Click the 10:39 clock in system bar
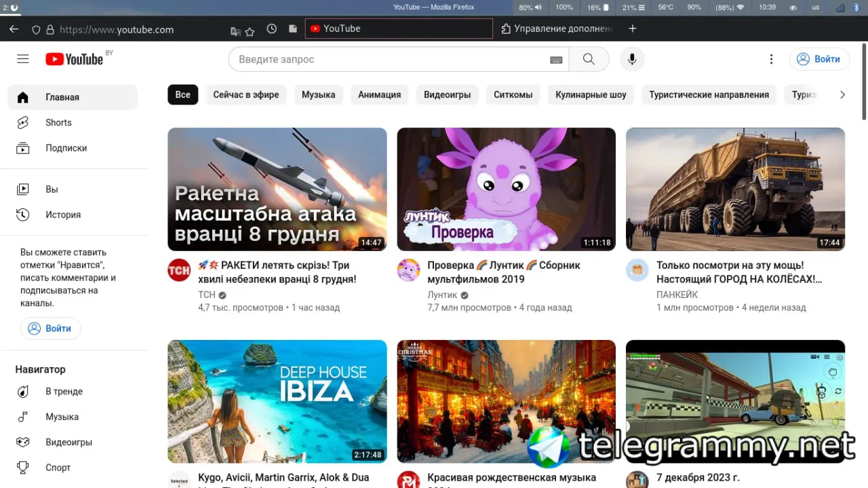The image size is (868, 488). click(x=768, y=7)
